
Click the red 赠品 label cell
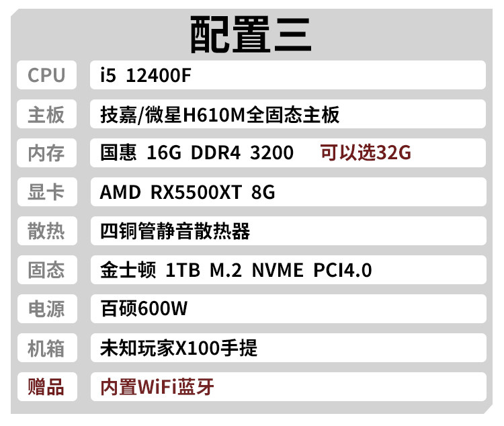[x=46, y=387]
